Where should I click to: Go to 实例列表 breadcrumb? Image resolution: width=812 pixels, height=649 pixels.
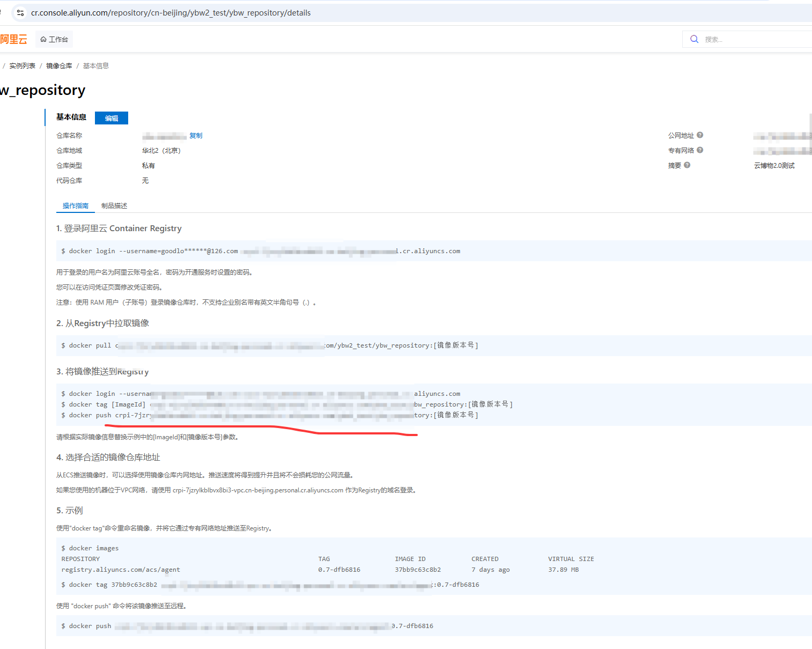coord(22,66)
